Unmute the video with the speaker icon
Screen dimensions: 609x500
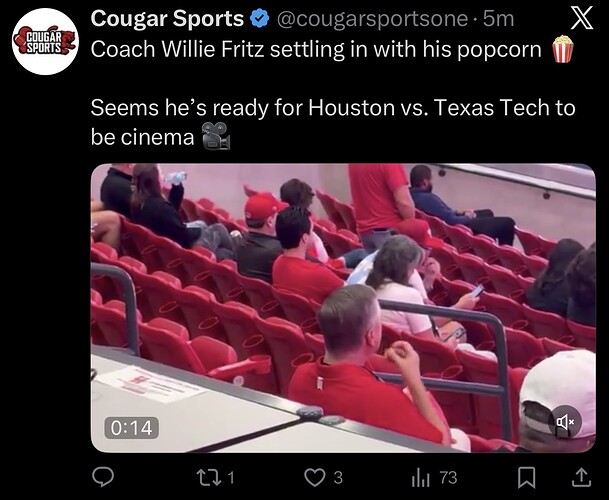[x=565, y=422]
